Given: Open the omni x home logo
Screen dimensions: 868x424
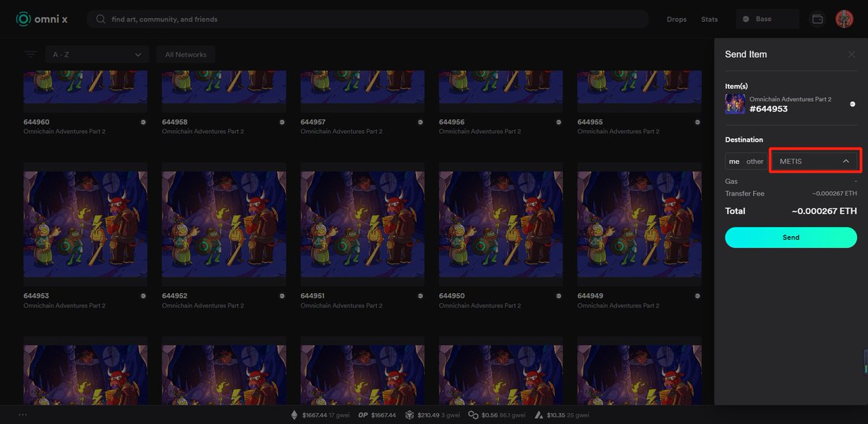Looking at the screenshot, I should (42, 20).
